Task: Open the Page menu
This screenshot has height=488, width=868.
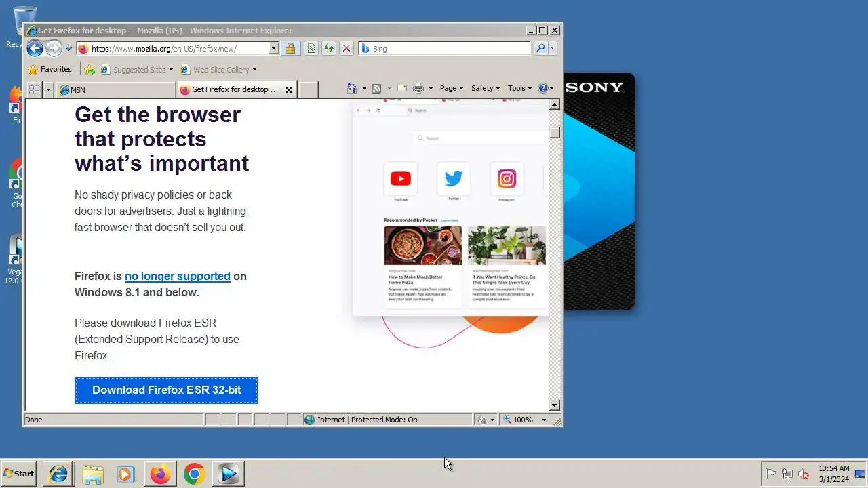Action: [x=451, y=88]
